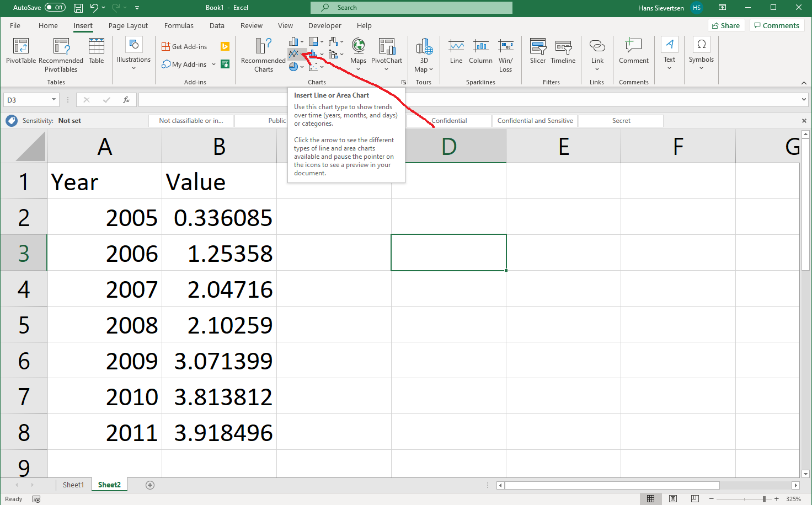Open the Bing Maps add-in icon
The height and width of the screenshot is (505, 812).
(x=225, y=47)
